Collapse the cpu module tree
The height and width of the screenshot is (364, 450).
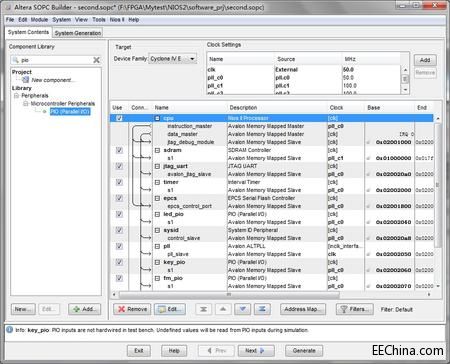[158, 118]
